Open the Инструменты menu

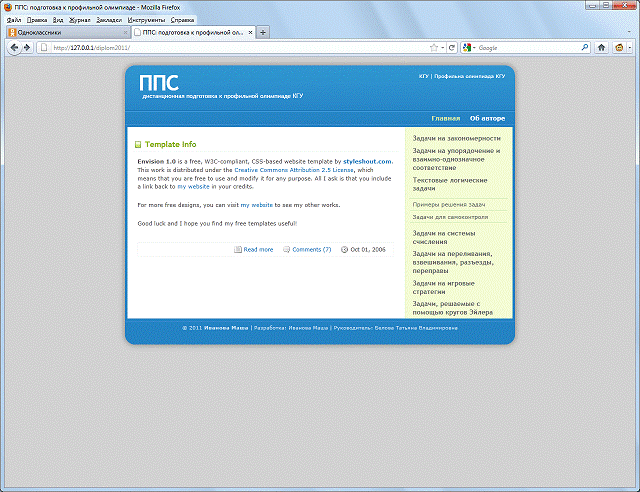(x=146, y=20)
